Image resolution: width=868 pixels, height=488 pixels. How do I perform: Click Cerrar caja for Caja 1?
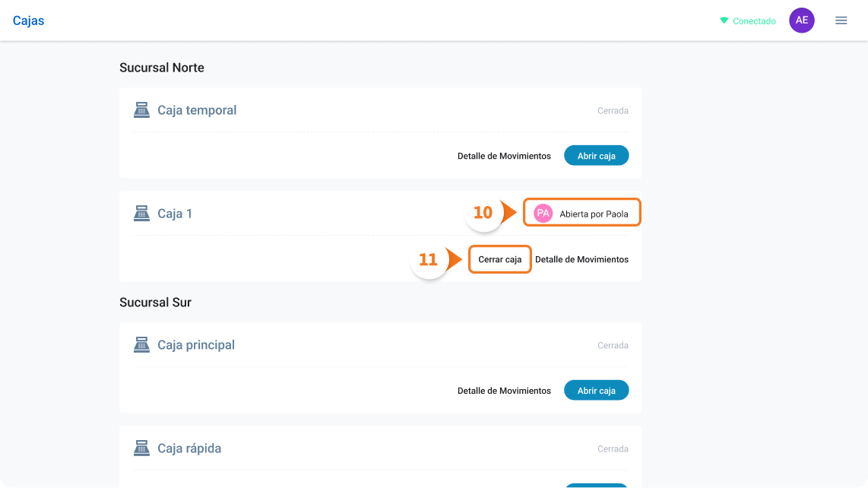tap(500, 259)
